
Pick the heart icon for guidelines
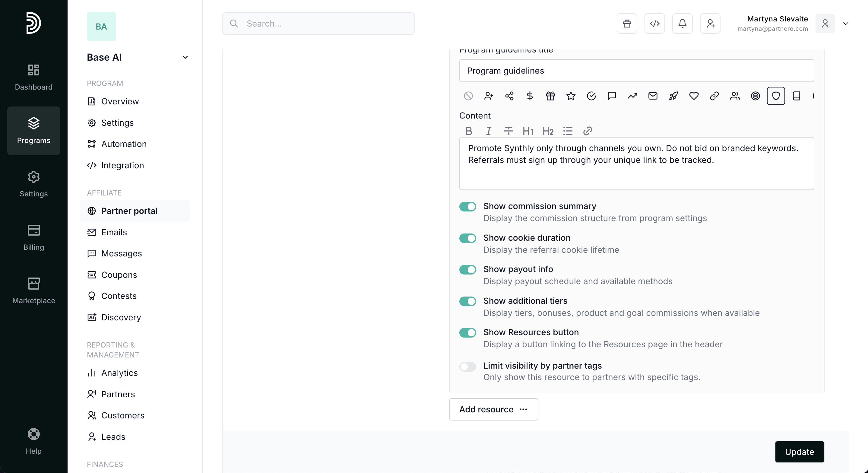pyautogui.click(x=694, y=96)
